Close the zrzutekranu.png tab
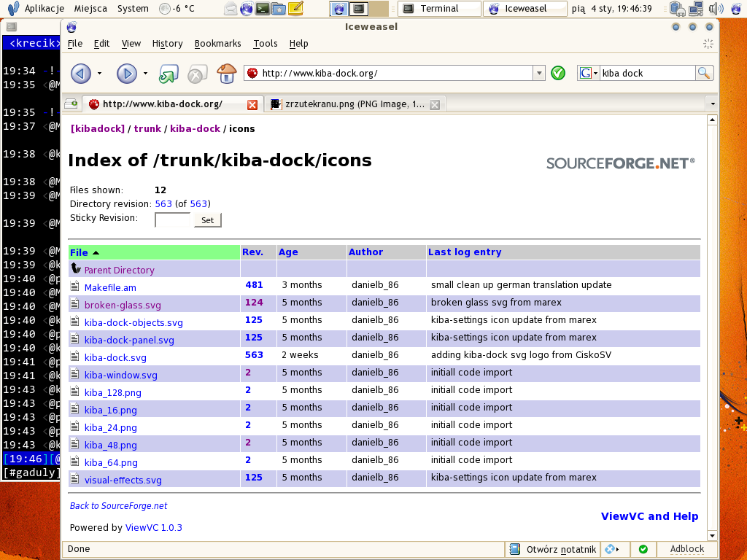Image resolution: width=747 pixels, height=560 pixels. coord(435,105)
